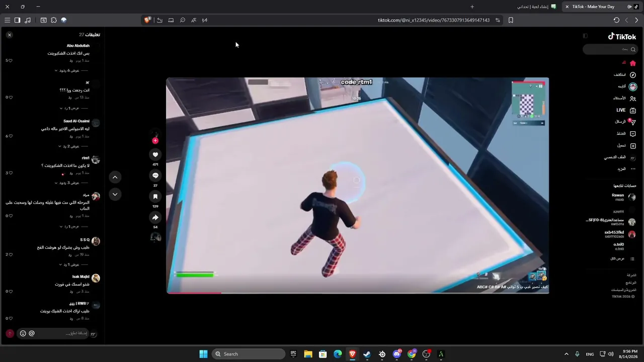Show hidden system tray icons

coord(566,354)
